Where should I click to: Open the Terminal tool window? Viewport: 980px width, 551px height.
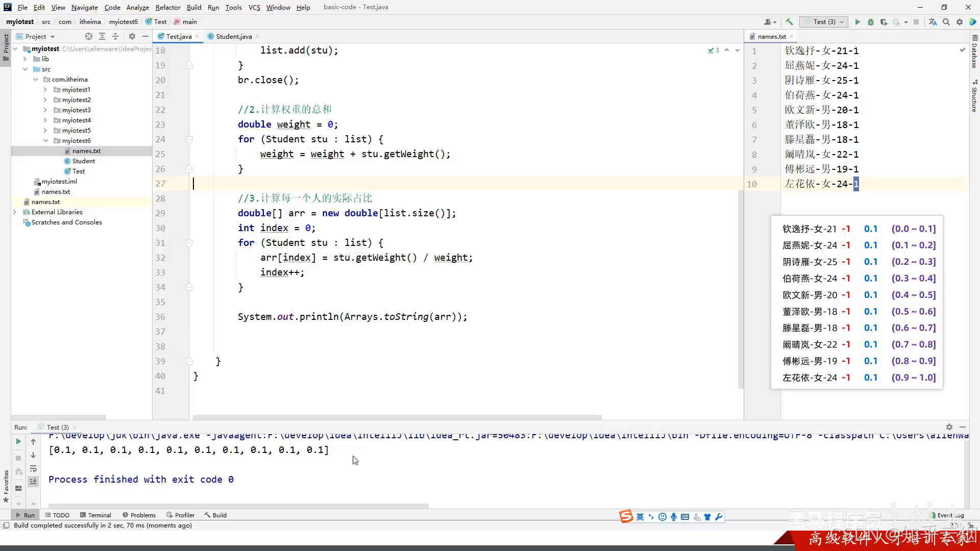pyautogui.click(x=95, y=515)
